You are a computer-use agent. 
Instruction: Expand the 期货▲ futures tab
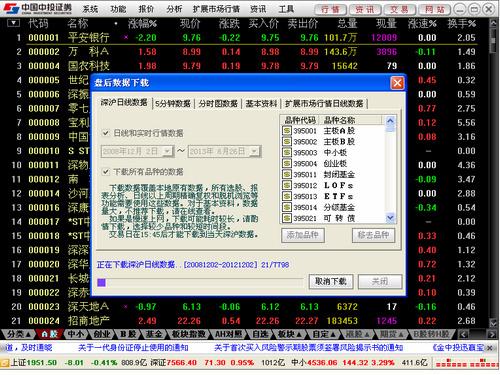coord(391,334)
